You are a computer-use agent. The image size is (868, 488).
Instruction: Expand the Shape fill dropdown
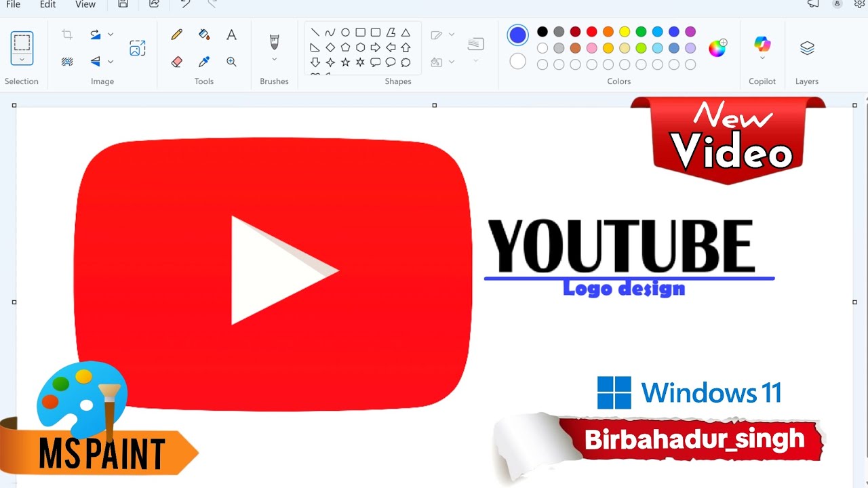[452, 62]
